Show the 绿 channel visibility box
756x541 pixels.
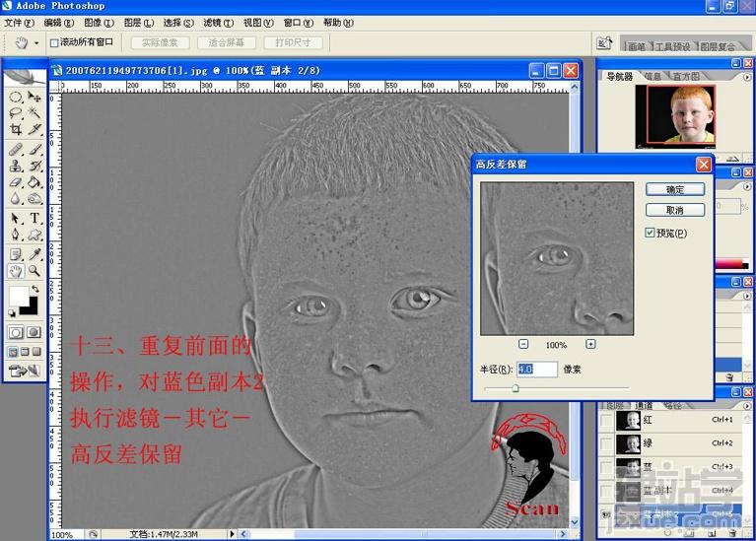click(x=606, y=443)
